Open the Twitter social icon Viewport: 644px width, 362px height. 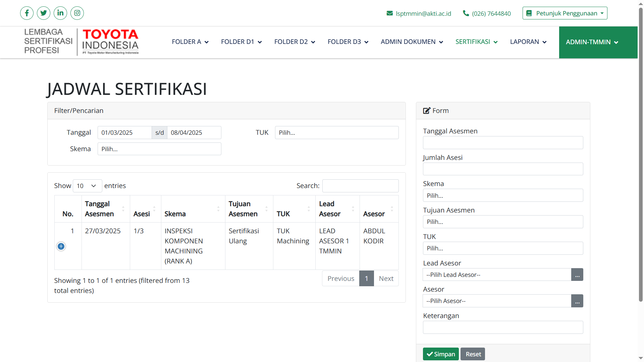click(44, 13)
